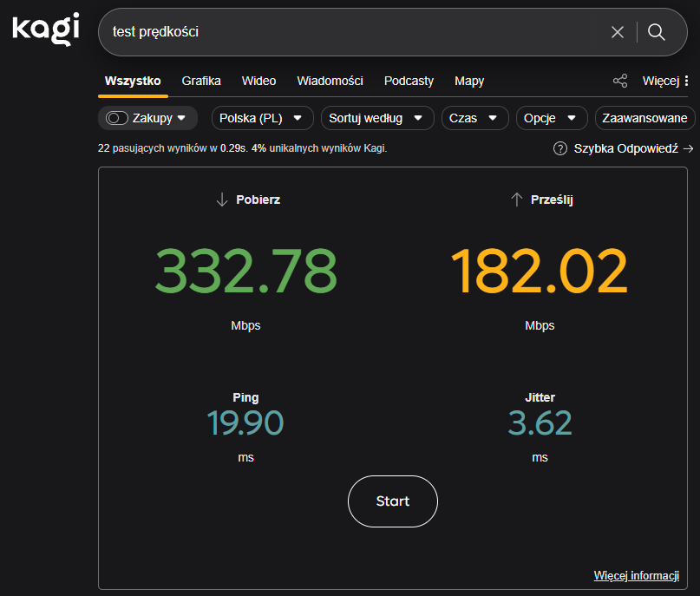Open the Sortuj według dropdown
700x596 pixels.
[x=377, y=118]
